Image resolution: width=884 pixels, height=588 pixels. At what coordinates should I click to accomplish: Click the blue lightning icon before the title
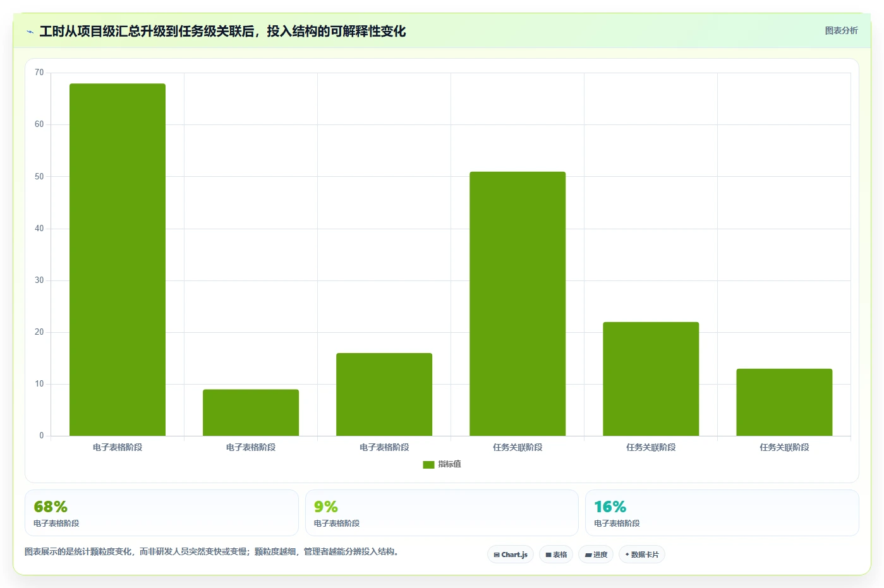click(x=30, y=32)
